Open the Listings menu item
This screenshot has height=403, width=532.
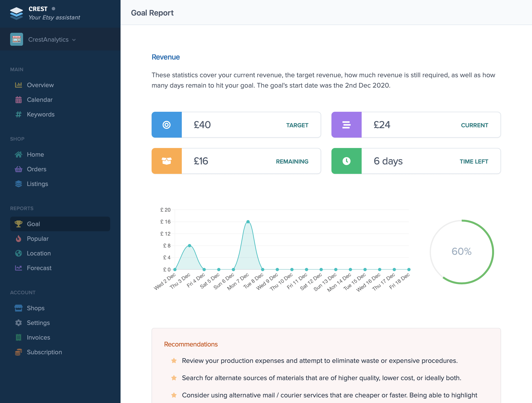coord(37,184)
